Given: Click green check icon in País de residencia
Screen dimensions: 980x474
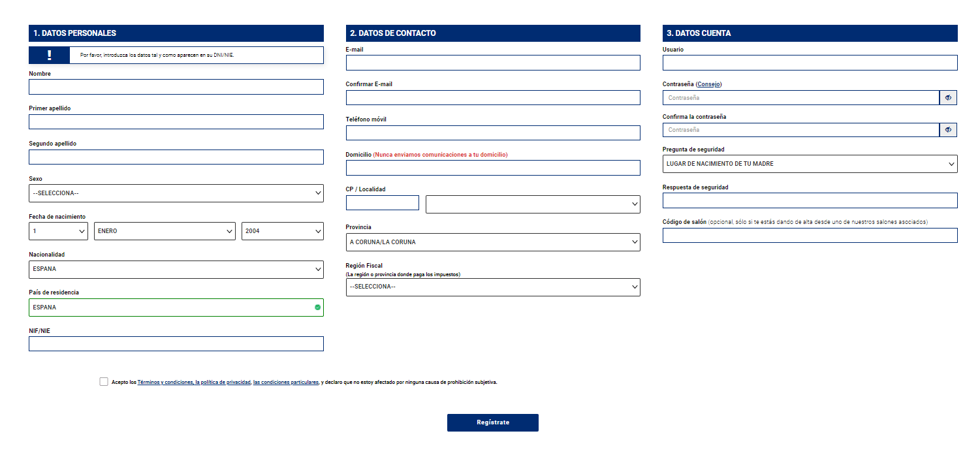Looking at the screenshot, I should pos(318,308).
